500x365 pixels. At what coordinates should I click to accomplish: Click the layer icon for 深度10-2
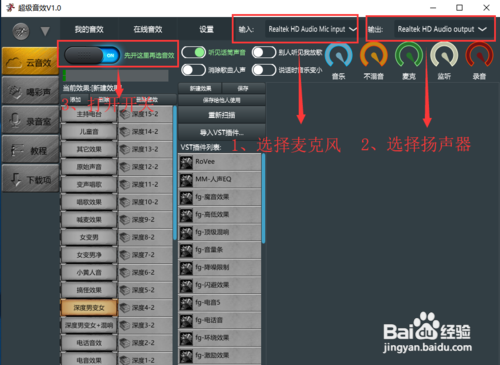(x=125, y=202)
